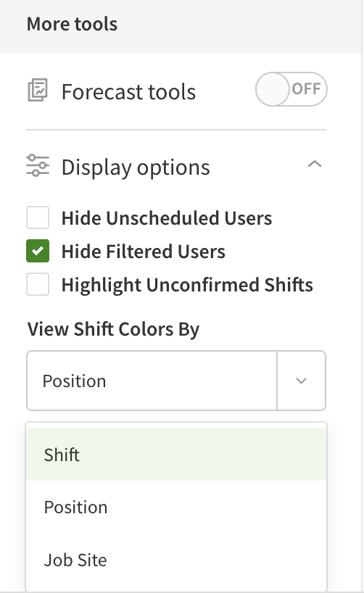Click the Hide Unscheduled Users label text

point(167,218)
